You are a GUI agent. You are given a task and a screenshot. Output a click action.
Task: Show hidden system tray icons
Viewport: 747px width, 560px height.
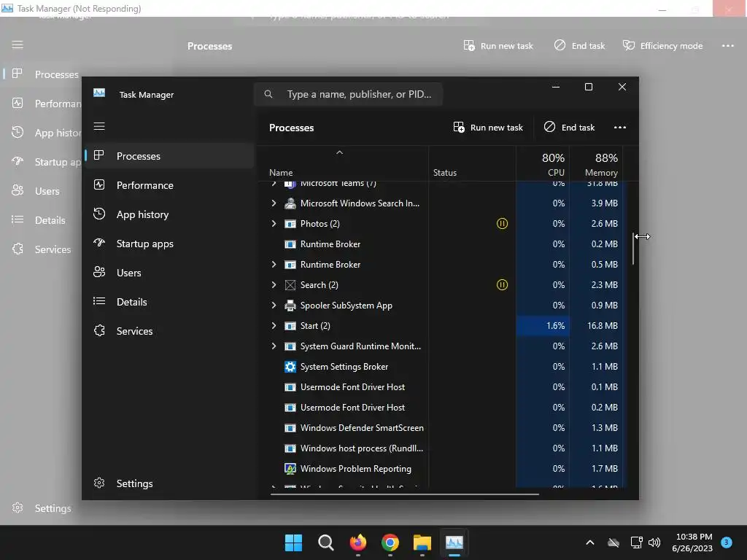[589, 542]
